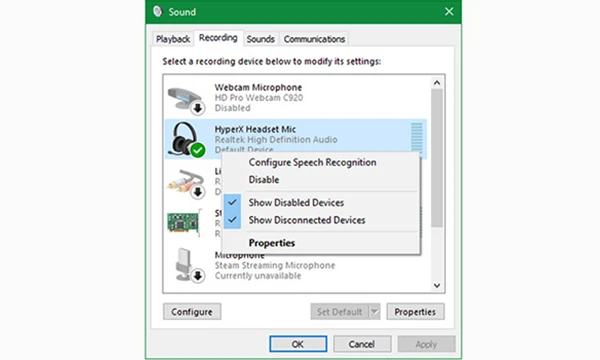Click the device list scrollbar thumb
The height and width of the screenshot is (360, 600).
coord(437,158)
